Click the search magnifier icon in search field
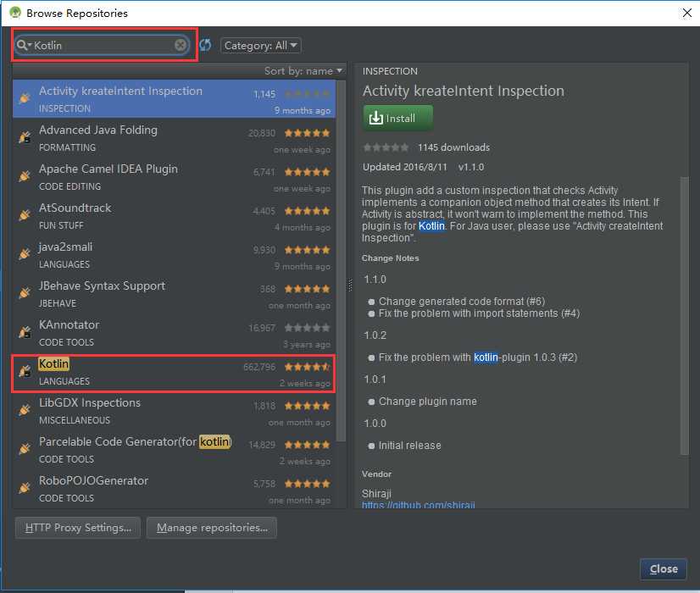 [x=22, y=45]
